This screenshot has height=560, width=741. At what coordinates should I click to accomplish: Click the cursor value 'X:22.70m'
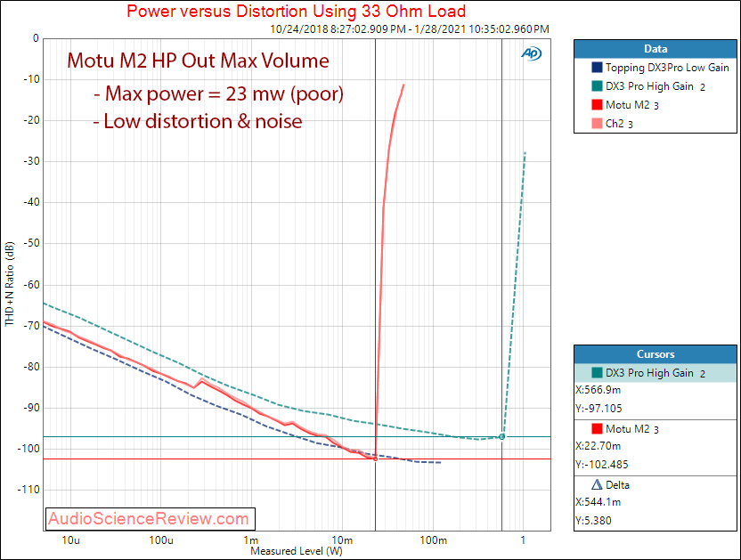598,446
